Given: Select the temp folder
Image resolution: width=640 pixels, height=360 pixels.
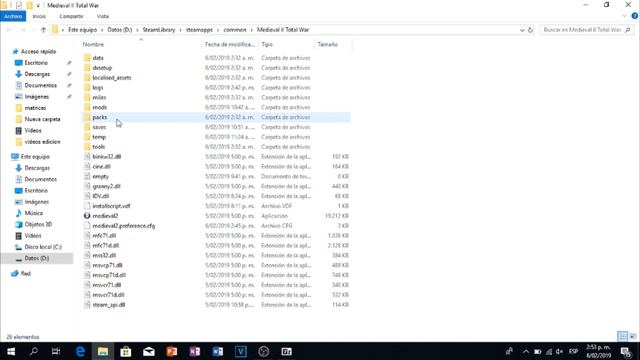Looking at the screenshot, I should click(99, 137).
